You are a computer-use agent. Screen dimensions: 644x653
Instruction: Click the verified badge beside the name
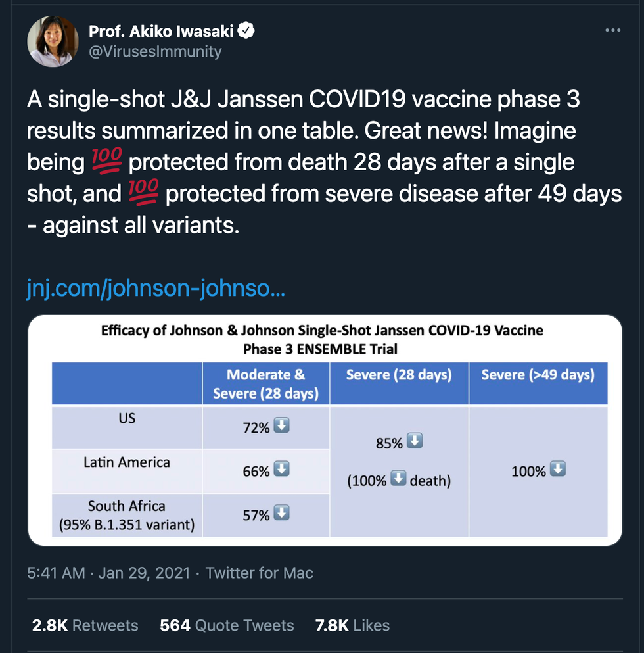click(247, 30)
